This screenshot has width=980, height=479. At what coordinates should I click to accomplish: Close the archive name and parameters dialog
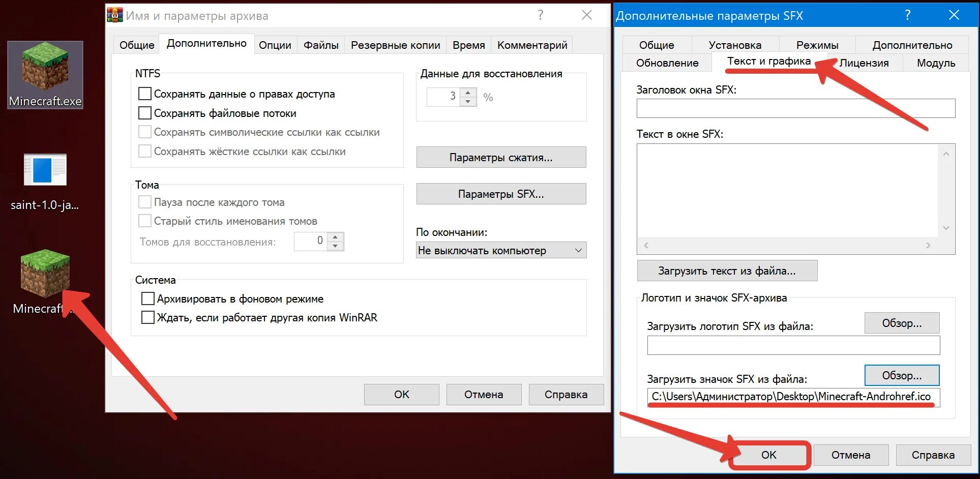pyautogui.click(x=587, y=15)
